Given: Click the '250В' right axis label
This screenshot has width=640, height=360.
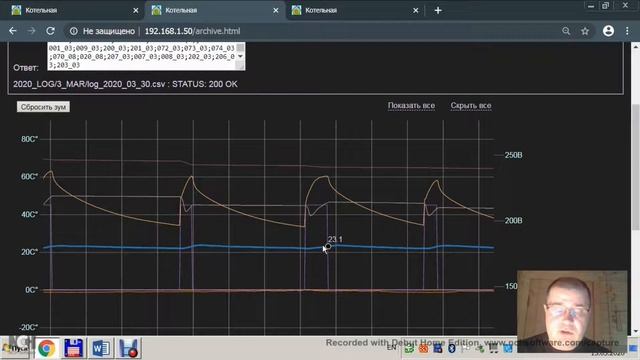Looking at the screenshot, I should pos(513,155).
